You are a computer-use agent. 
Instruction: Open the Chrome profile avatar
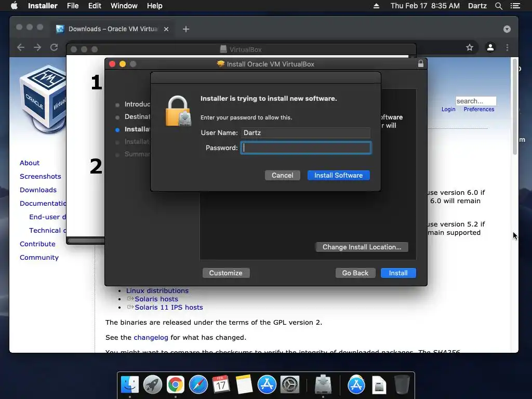click(490, 47)
